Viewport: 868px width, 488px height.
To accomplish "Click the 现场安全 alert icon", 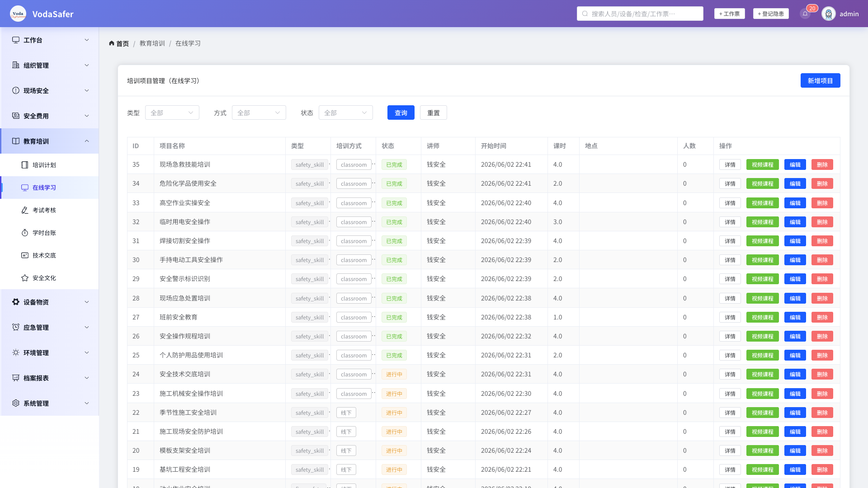I will [x=16, y=90].
